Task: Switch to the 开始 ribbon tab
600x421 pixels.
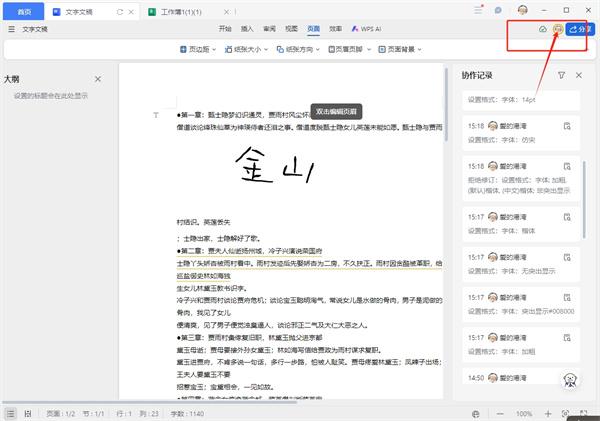Action: pyautogui.click(x=225, y=30)
